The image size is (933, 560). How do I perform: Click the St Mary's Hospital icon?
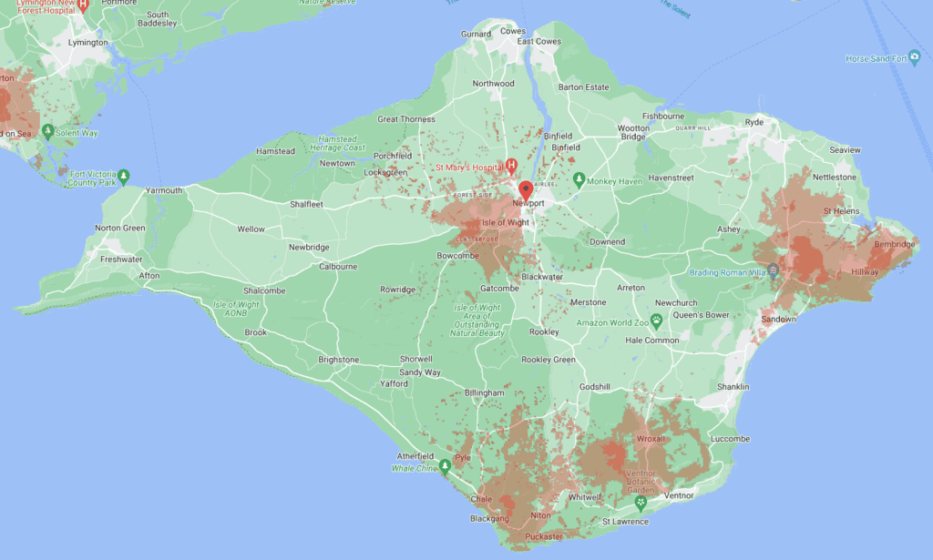click(x=511, y=166)
